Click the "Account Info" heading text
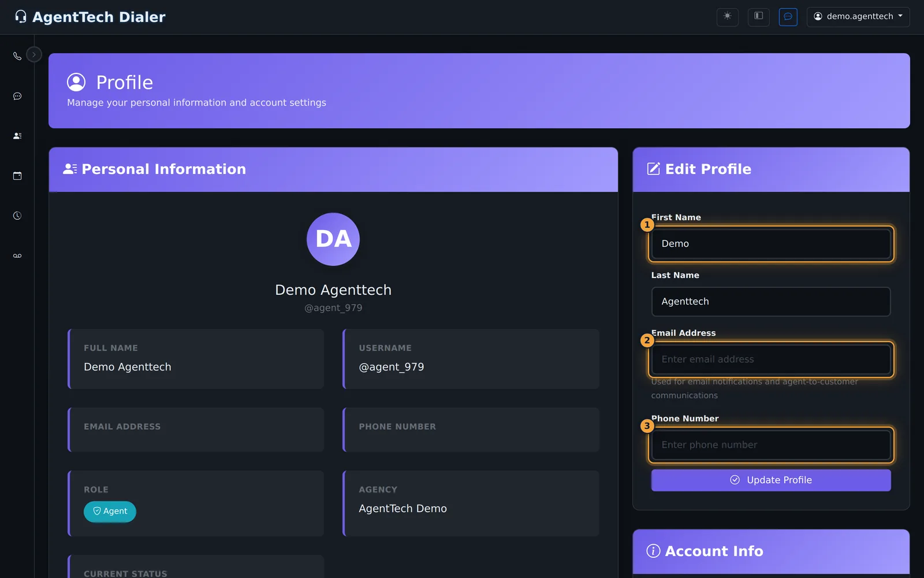Image resolution: width=924 pixels, height=578 pixels. coord(714,551)
